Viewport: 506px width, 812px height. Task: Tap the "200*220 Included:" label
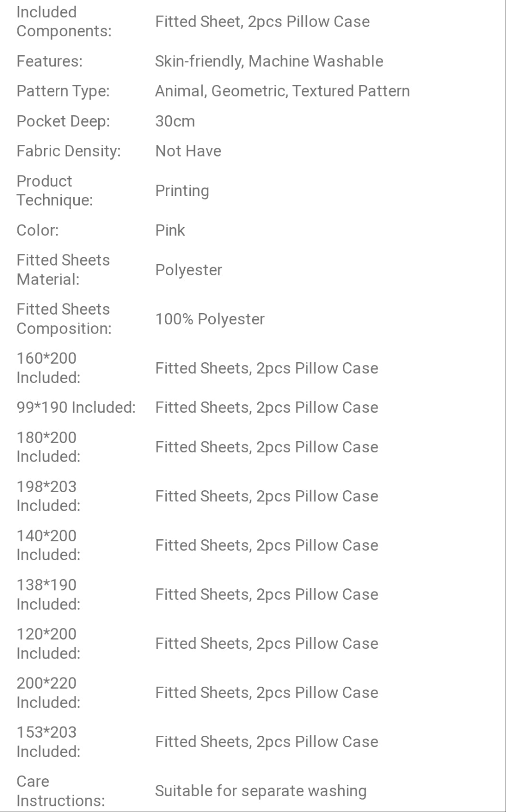tap(48, 692)
